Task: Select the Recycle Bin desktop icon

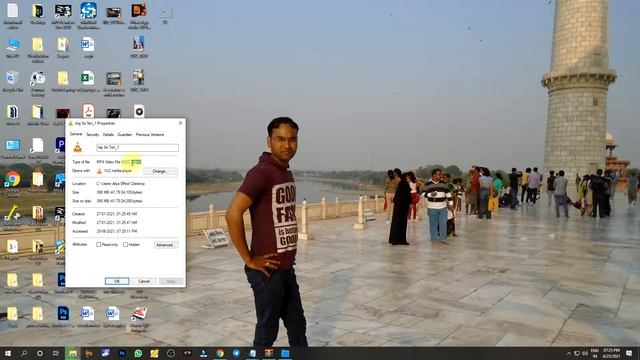Action: coord(13,81)
